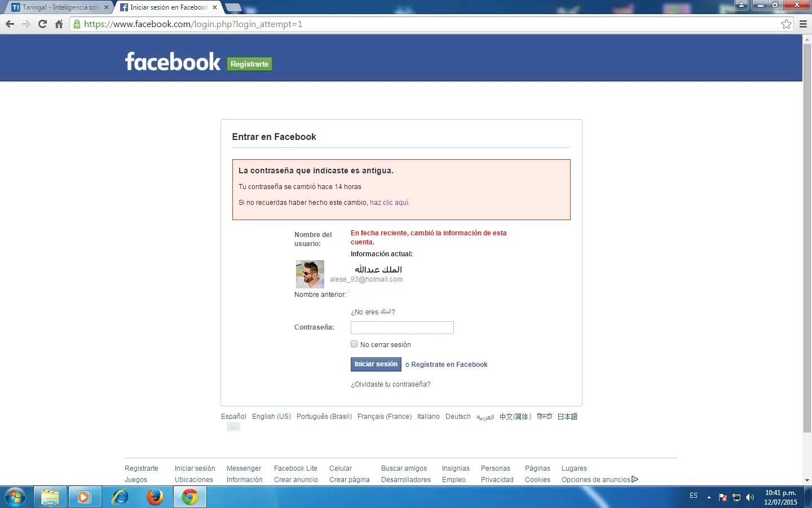Open Facebook Lite footer link
The height and width of the screenshot is (508, 812).
coord(295,468)
